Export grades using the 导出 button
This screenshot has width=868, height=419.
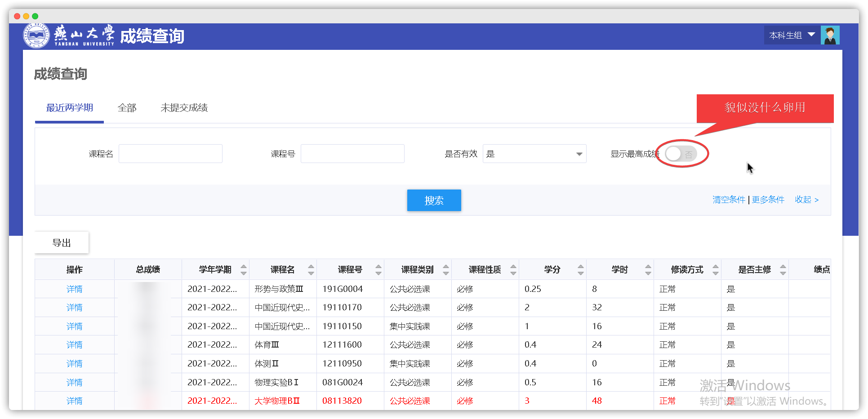click(62, 242)
